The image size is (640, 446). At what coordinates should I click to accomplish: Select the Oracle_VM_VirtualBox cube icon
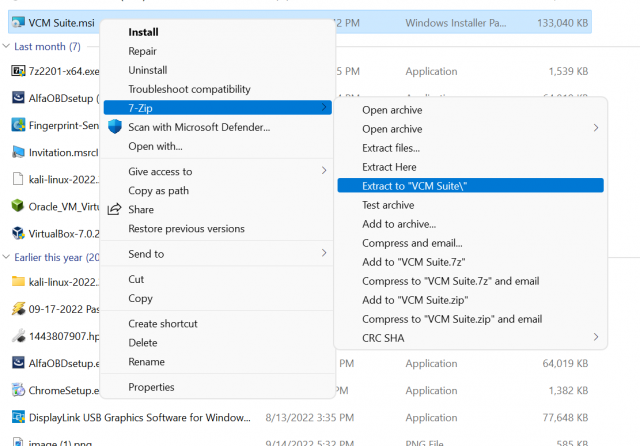[x=18, y=207]
